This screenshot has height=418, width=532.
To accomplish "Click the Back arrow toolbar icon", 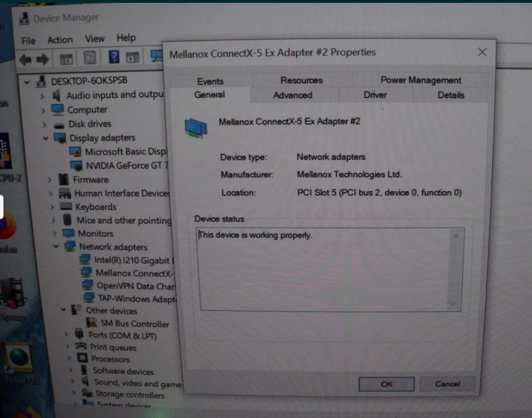I will click(x=25, y=59).
